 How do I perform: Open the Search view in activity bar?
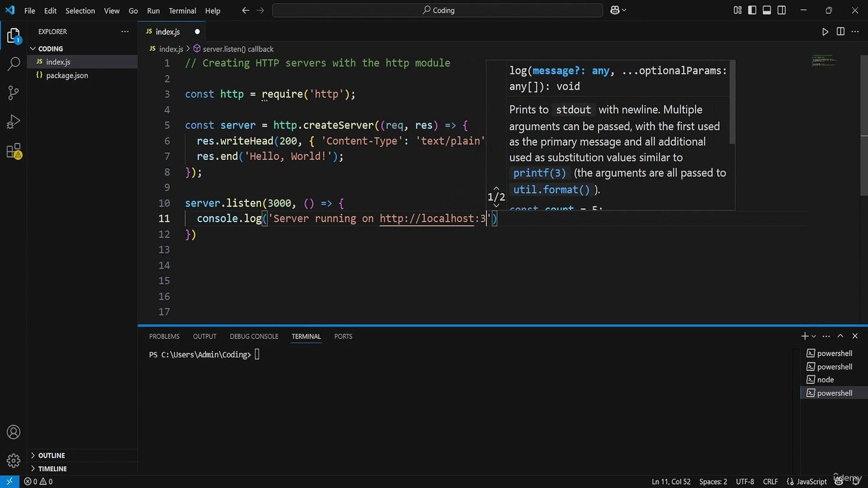[x=14, y=64]
